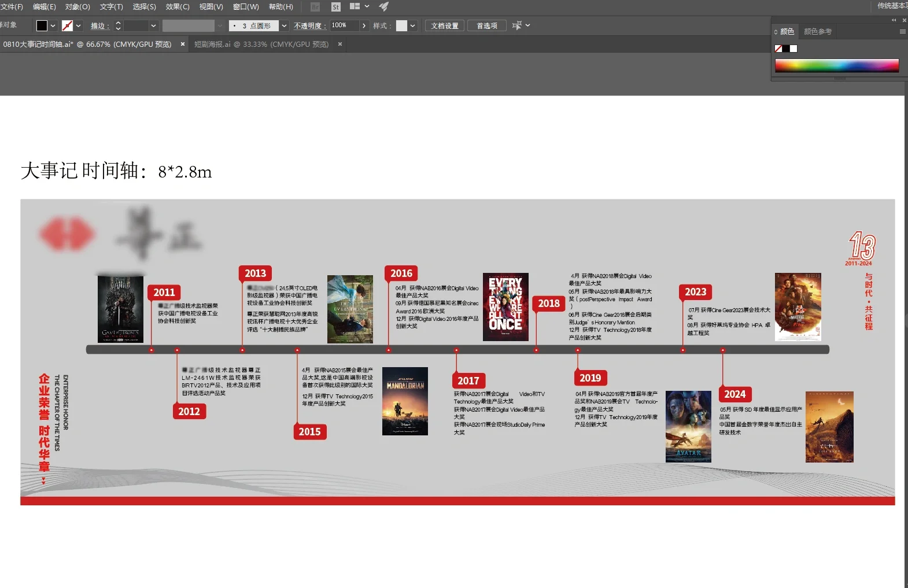Select the 2016 year label on timeline
Viewport: 908px width, 588px height.
tap(401, 273)
